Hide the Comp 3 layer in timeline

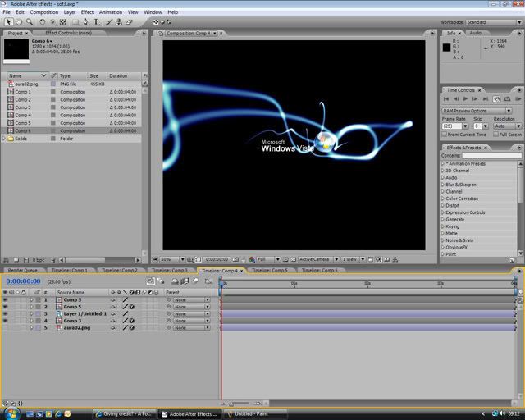[5, 321]
